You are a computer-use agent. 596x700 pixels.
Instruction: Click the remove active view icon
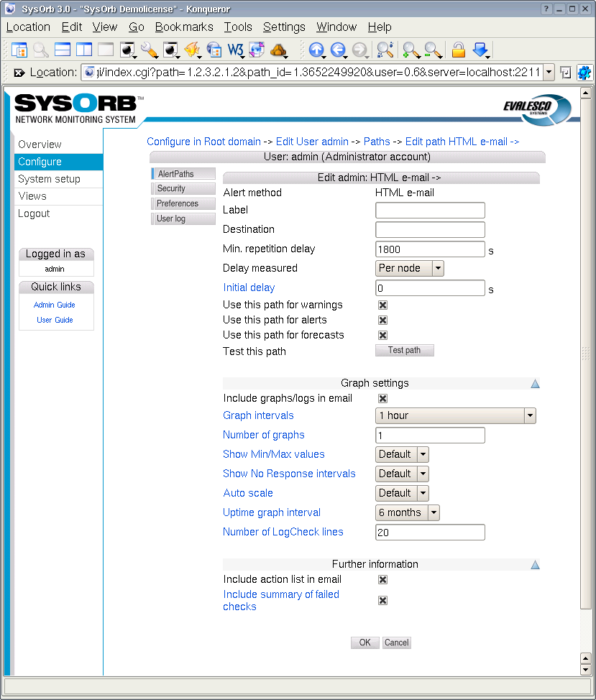pos(106,49)
